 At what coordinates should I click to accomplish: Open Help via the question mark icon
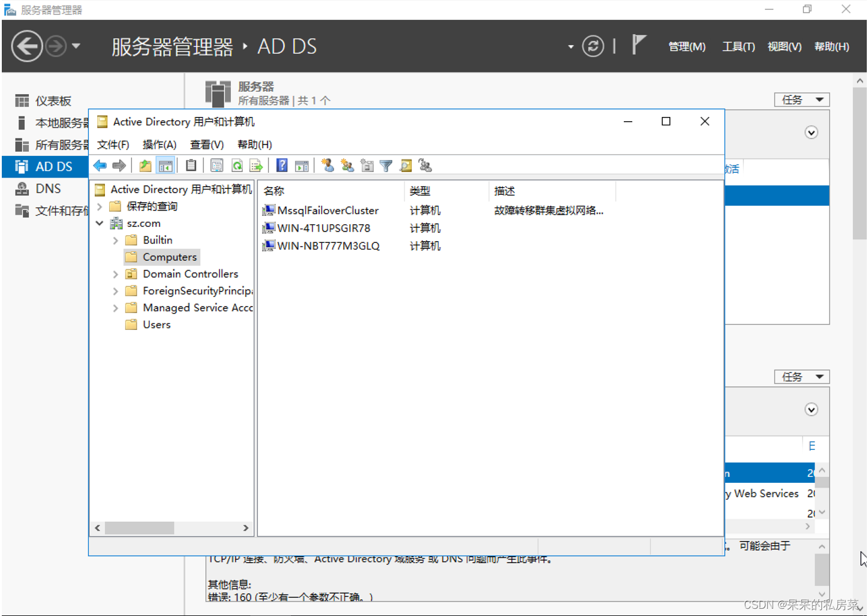pyautogui.click(x=282, y=166)
